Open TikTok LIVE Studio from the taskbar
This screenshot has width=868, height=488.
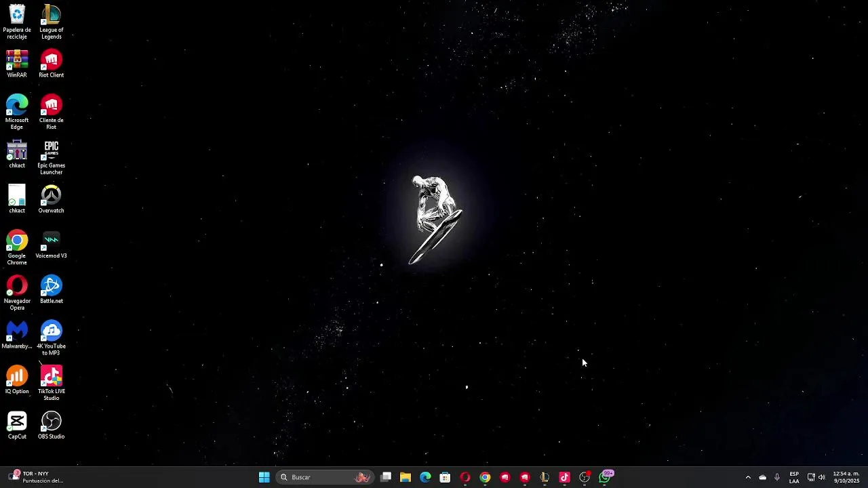point(564,477)
